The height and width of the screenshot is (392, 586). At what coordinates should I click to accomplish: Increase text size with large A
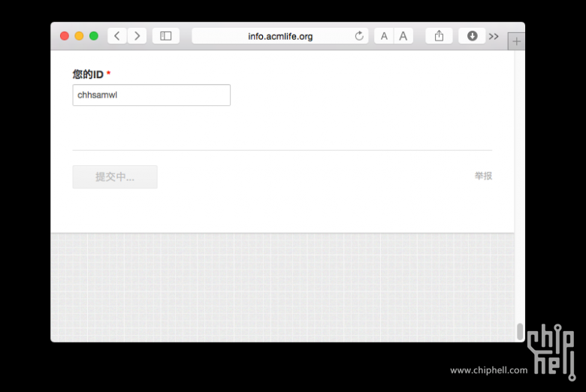tap(403, 36)
